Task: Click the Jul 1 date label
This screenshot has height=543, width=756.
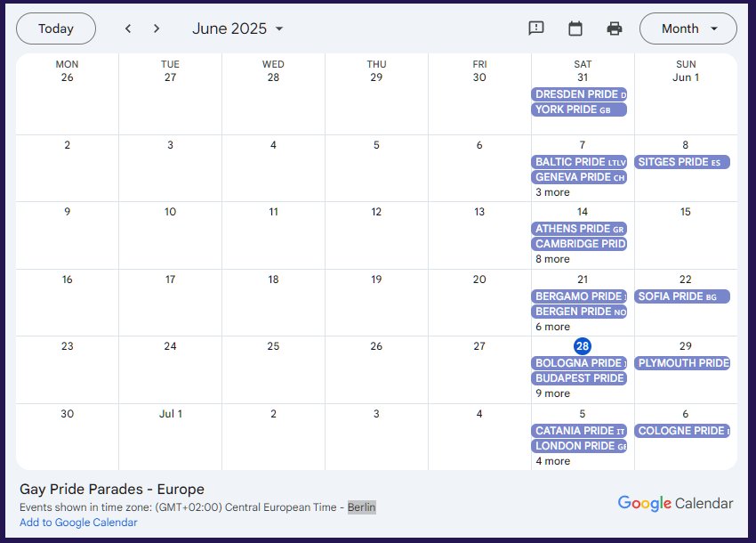Action: 171,414
